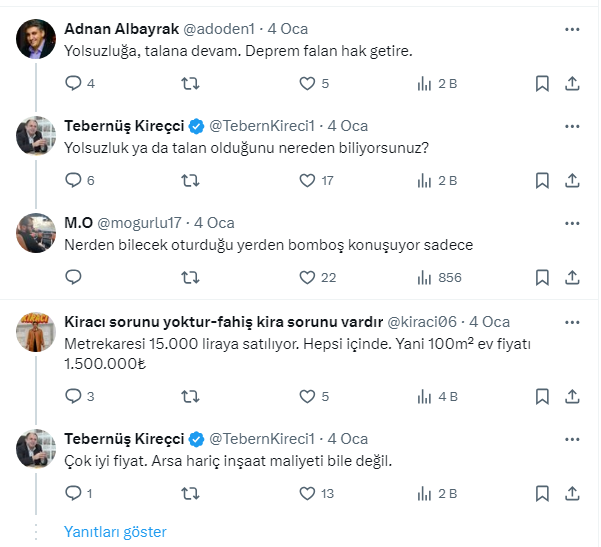Open more options on Adnan Albayrak's tweet

[572, 29]
